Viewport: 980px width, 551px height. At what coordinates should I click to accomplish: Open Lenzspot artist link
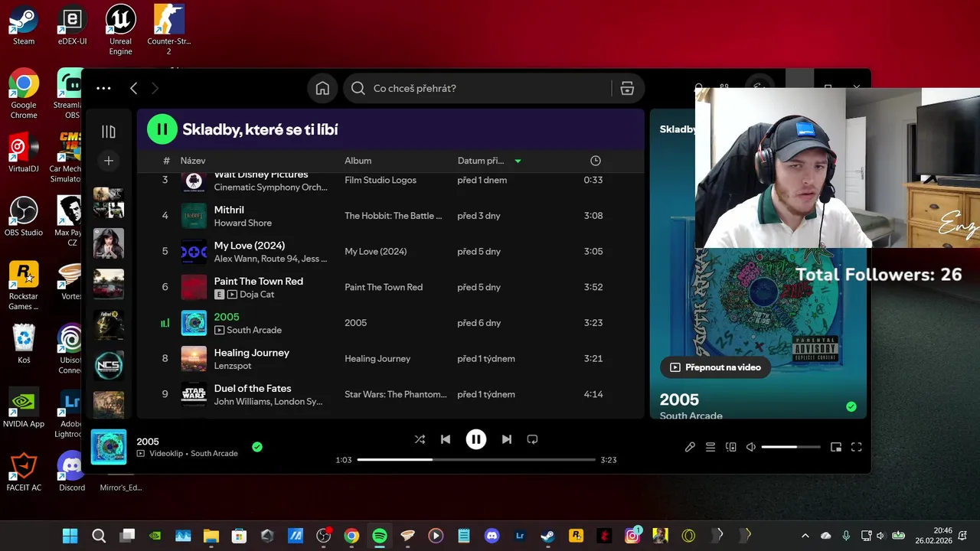pos(233,366)
